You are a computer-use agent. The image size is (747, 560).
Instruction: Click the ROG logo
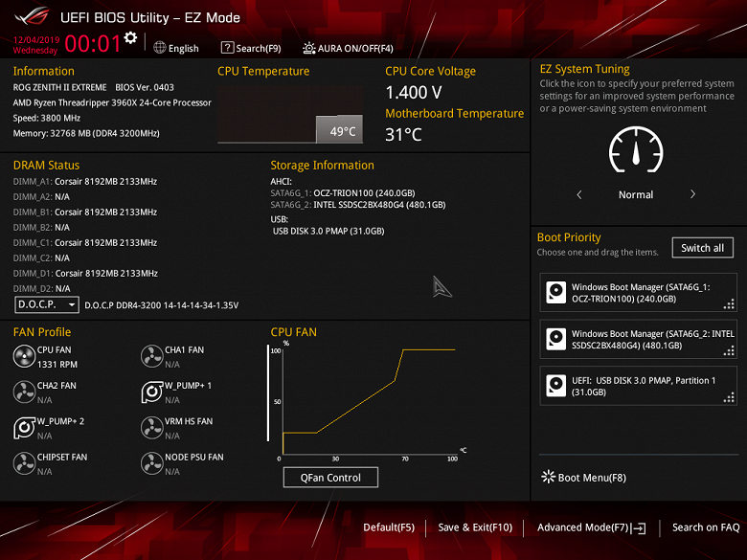pyautogui.click(x=32, y=16)
